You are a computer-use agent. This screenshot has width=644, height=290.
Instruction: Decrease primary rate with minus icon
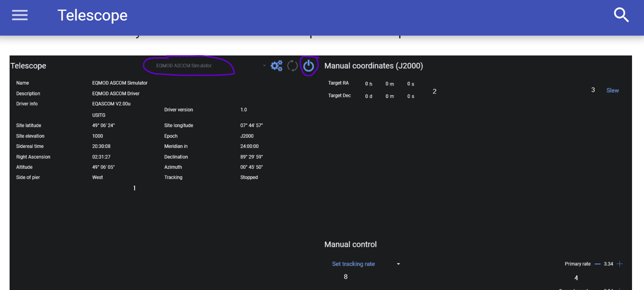pyautogui.click(x=597, y=264)
